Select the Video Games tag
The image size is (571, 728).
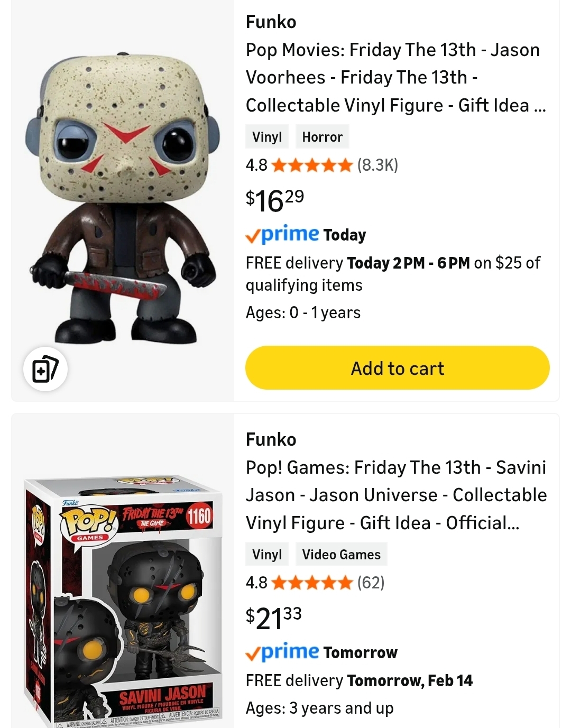tap(341, 555)
